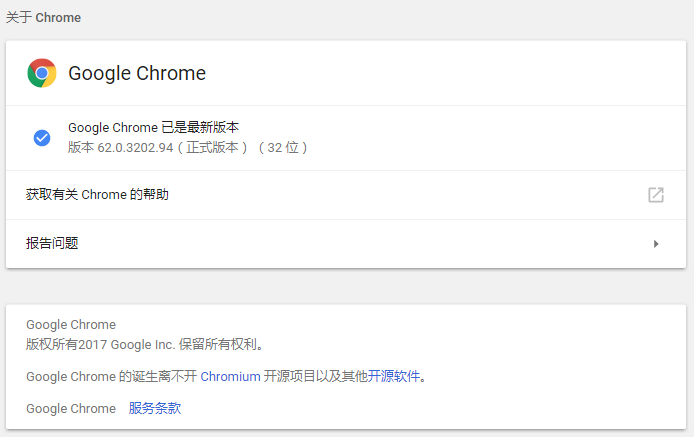Image resolution: width=694 pixels, height=437 pixels.
Task: Click the Google Chrome label beside 服务条款
Action: pos(71,408)
